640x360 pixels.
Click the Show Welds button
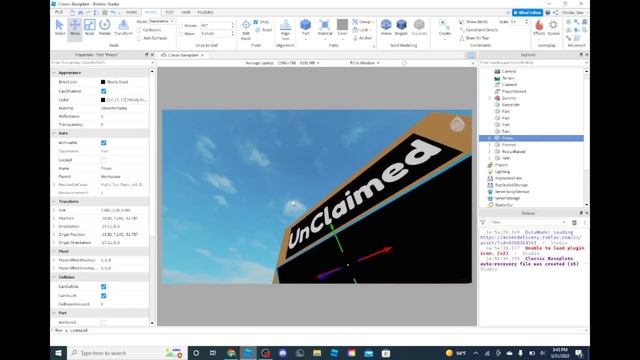pyautogui.click(x=473, y=22)
